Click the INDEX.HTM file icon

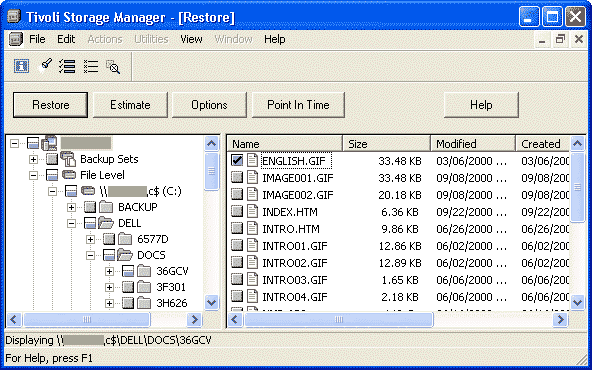click(x=252, y=211)
